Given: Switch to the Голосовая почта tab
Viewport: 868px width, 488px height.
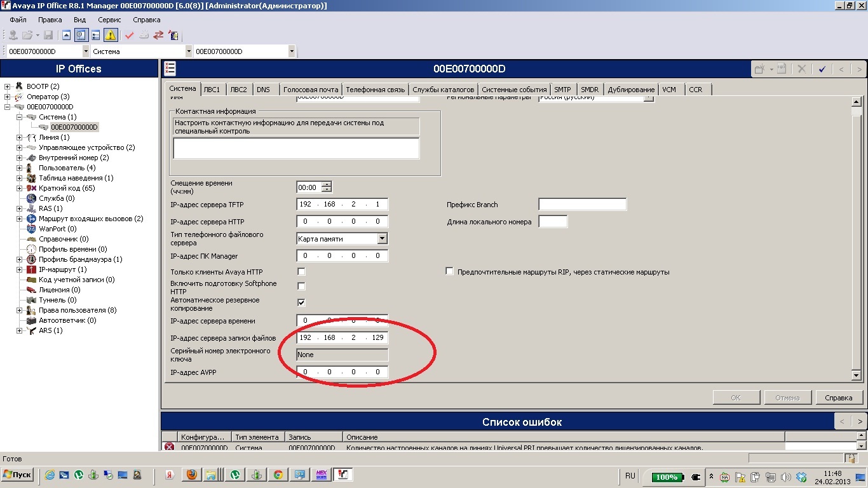Looking at the screenshot, I should click(x=311, y=90).
